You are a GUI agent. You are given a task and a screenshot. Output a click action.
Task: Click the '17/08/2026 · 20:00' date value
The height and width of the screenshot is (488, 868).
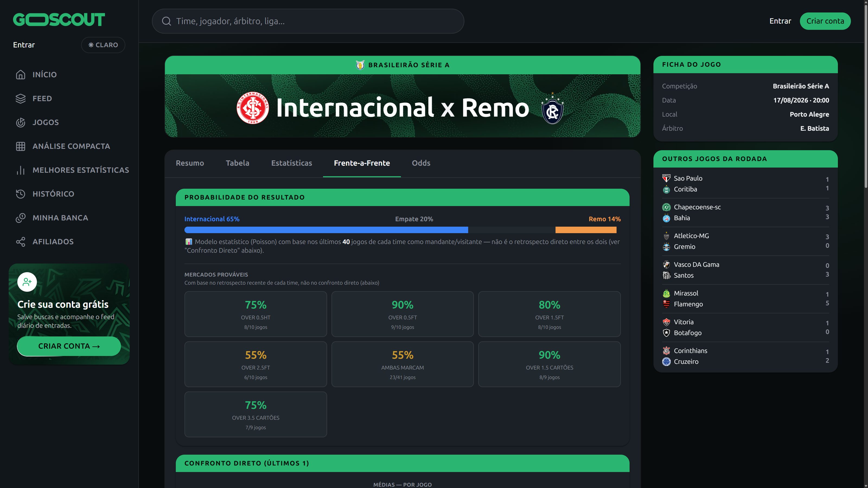tap(801, 100)
